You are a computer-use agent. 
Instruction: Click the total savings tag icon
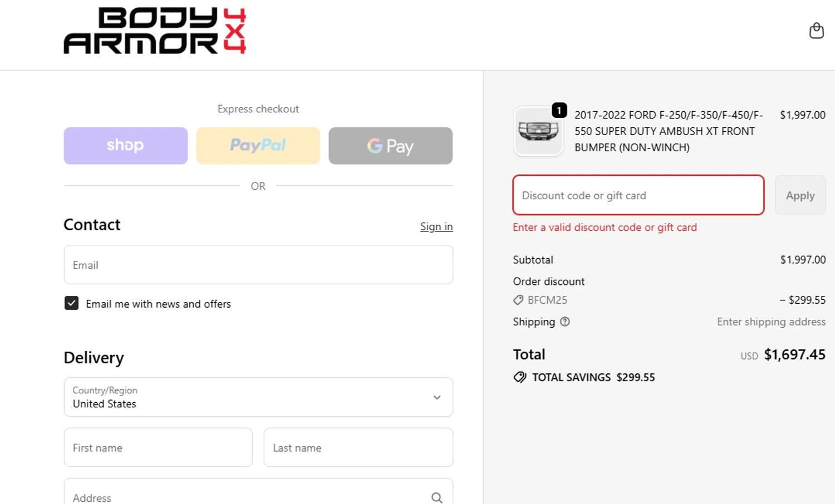tap(520, 377)
